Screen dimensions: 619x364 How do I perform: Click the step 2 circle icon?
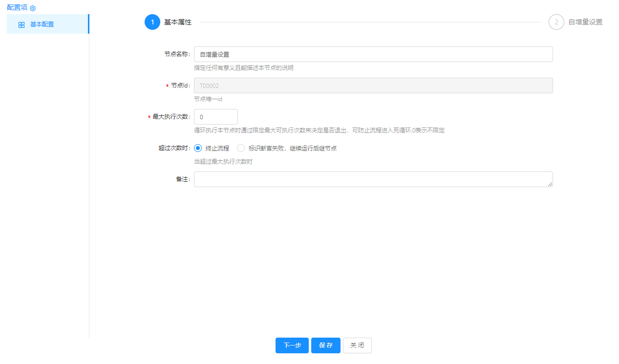pyautogui.click(x=556, y=22)
